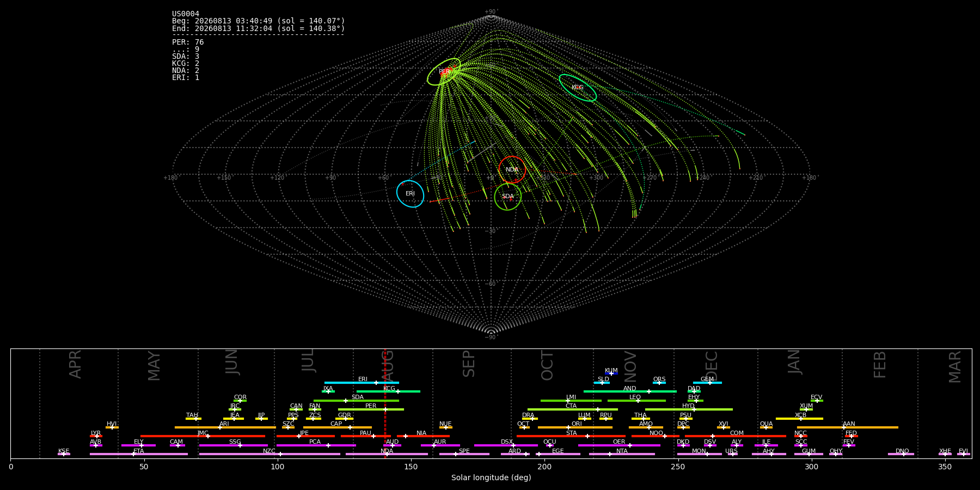The image size is (980, 490).
Task: Select the red NDA radiant circle
Action: pyautogui.click(x=512, y=169)
